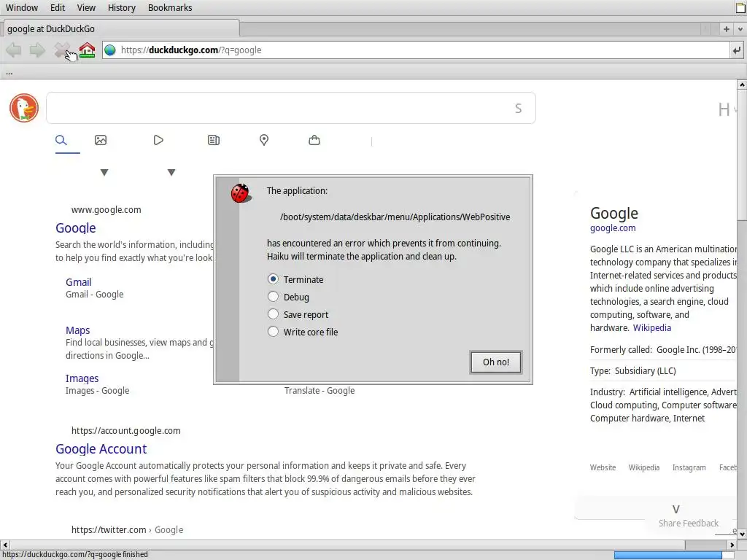Go to the Home page icon

[x=87, y=50]
